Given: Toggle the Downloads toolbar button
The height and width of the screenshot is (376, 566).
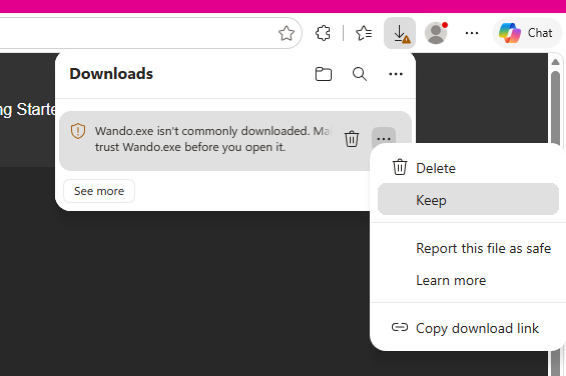Looking at the screenshot, I should point(400,33).
